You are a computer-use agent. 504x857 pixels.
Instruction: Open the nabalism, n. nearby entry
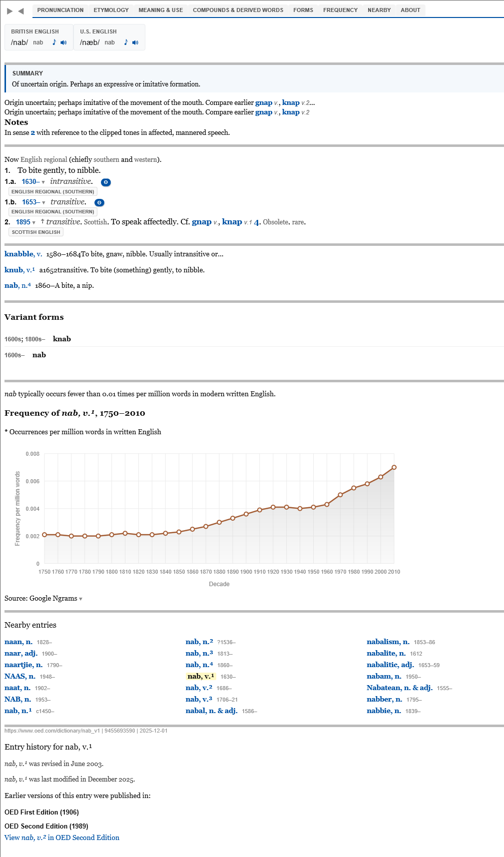pos(388,642)
